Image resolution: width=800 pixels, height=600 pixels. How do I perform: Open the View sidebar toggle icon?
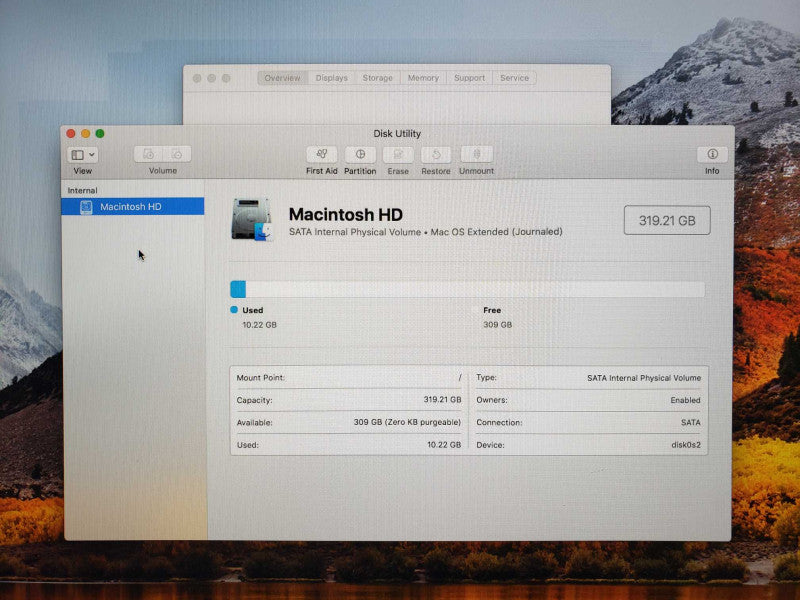(78, 155)
